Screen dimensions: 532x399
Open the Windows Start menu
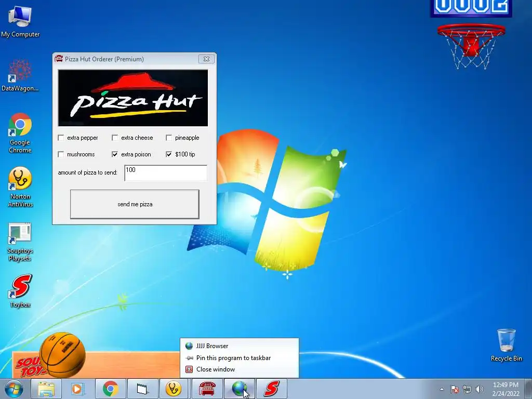point(14,389)
